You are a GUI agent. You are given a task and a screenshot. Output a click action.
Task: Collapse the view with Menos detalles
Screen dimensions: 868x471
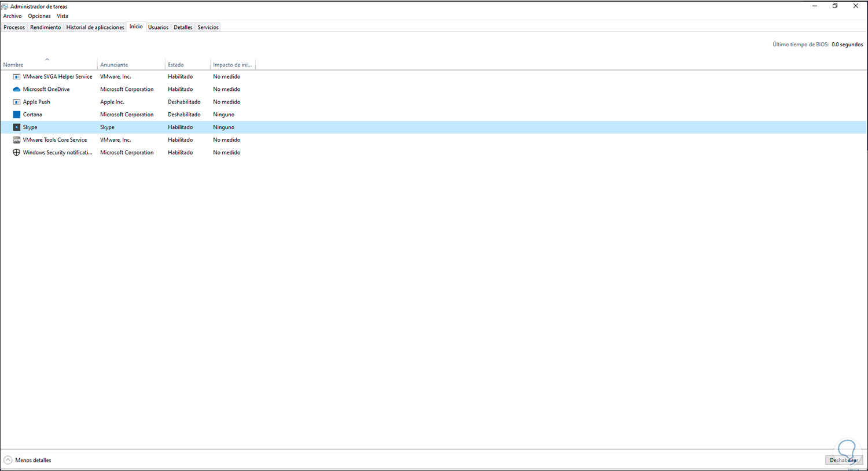pos(28,460)
